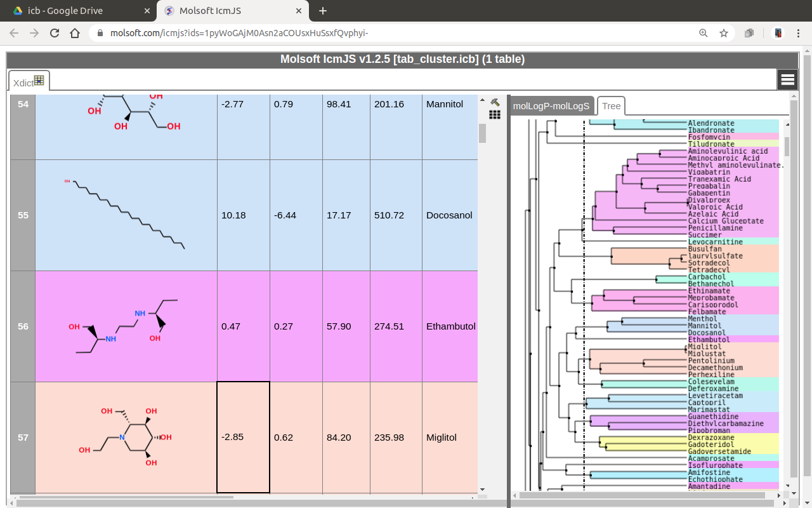Open the browser extensions icon
The width and height of the screenshot is (812, 508).
tap(749, 33)
